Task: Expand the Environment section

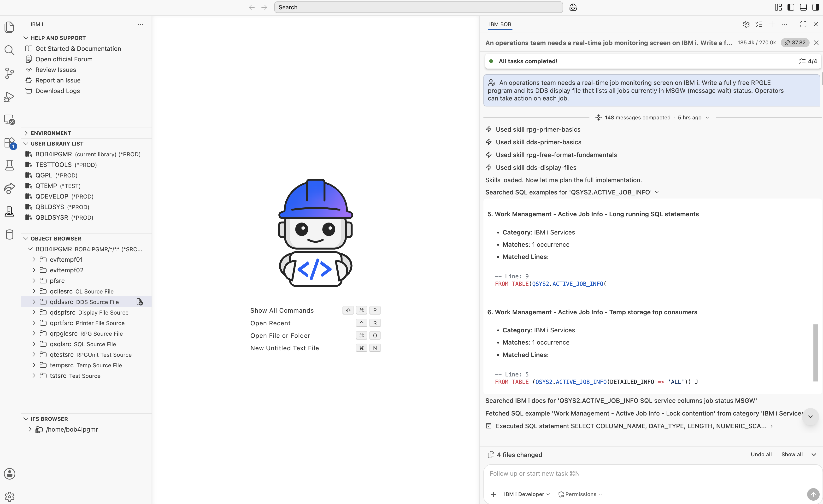Action: pyautogui.click(x=87, y=133)
